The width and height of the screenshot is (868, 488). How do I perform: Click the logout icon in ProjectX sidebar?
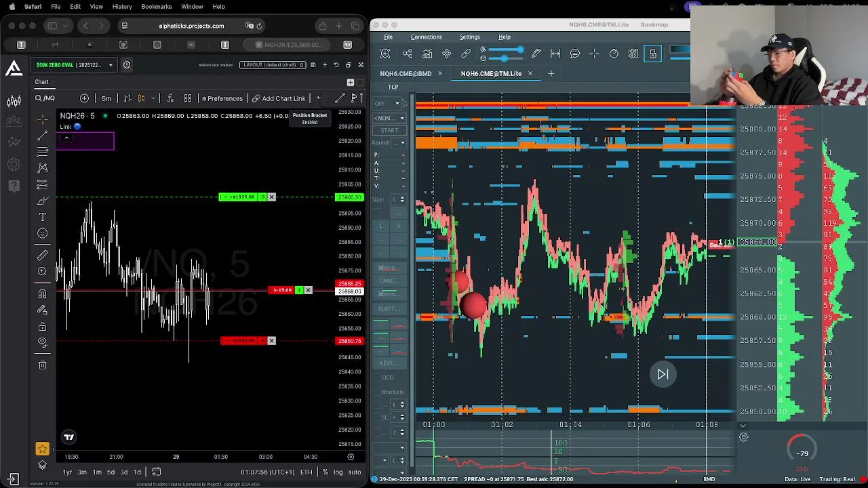click(13, 479)
